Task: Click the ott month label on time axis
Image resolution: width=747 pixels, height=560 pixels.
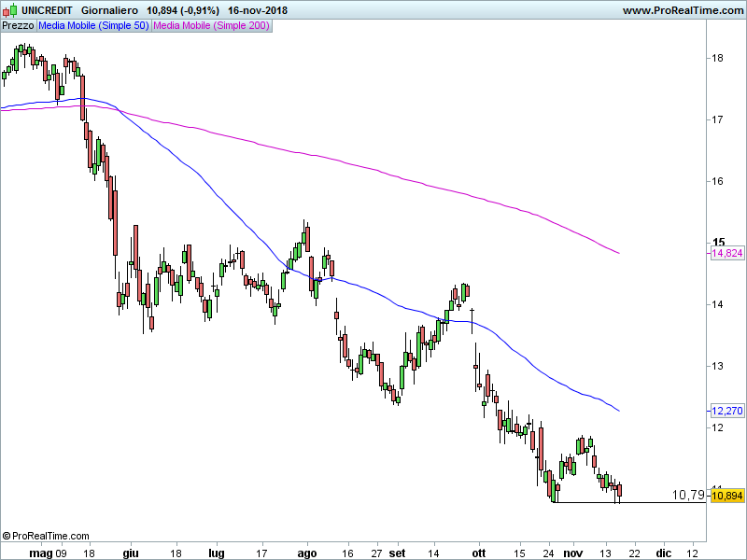Action: tap(478, 553)
